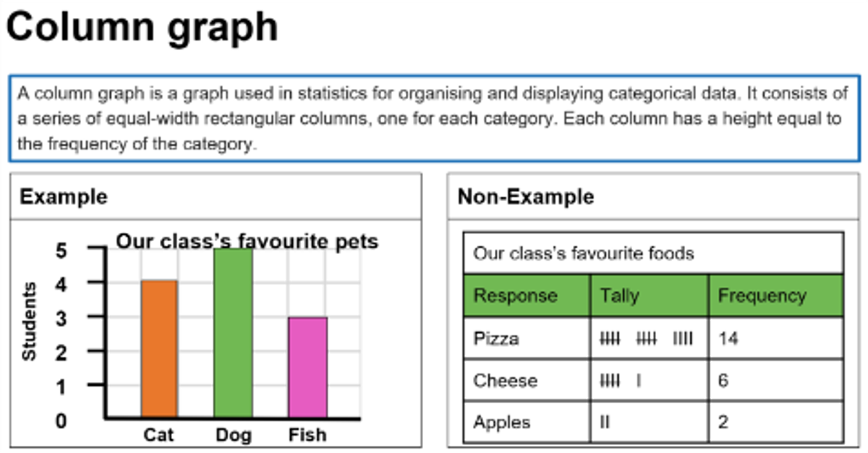Select the "Example" panel header
868x453 pixels.
click(64, 196)
